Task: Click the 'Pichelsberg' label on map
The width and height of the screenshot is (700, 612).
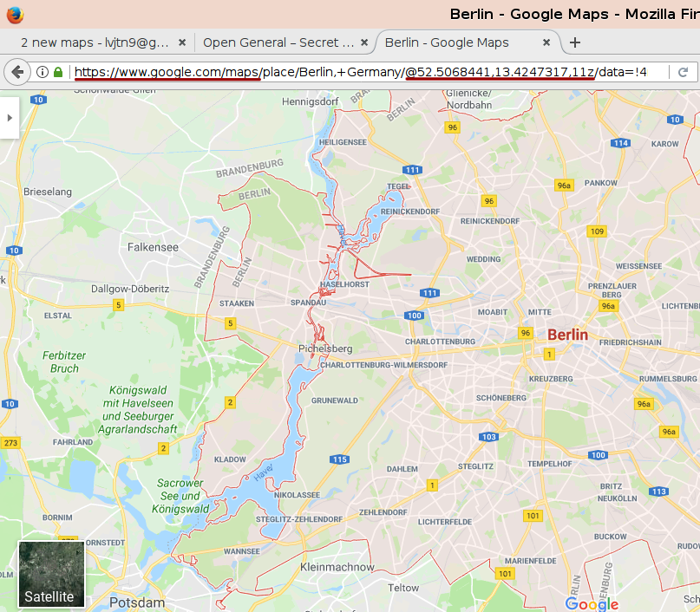Action: [325, 348]
